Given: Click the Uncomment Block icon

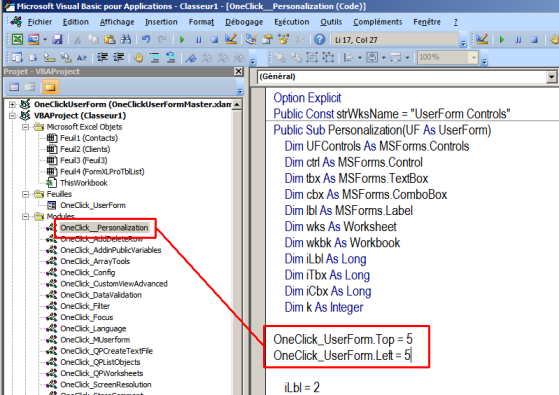Looking at the screenshot, I should click(x=171, y=57).
